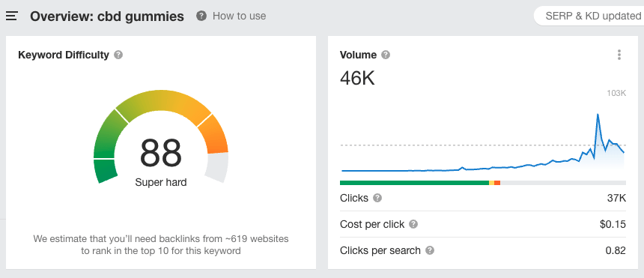Click the 46K volume value
Screen dimensions: 644x278
coord(357,78)
